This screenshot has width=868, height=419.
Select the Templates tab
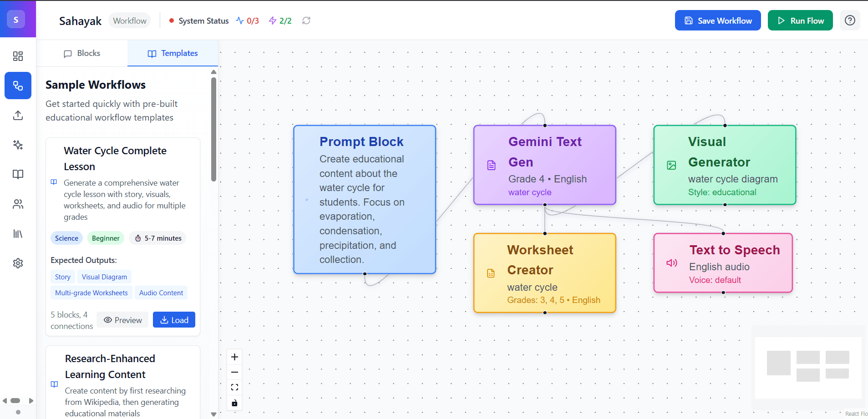pyautogui.click(x=173, y=53)
